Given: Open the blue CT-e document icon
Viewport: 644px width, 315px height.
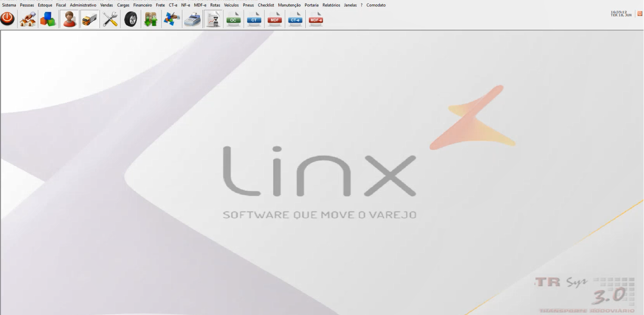Looking at the screenshot, I should pos(295,19).
